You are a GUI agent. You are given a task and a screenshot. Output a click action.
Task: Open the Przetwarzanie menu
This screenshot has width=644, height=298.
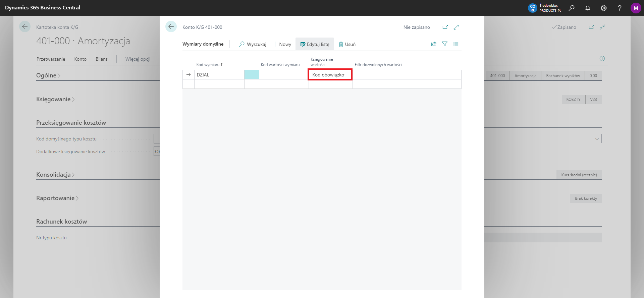tap(51, 59)
